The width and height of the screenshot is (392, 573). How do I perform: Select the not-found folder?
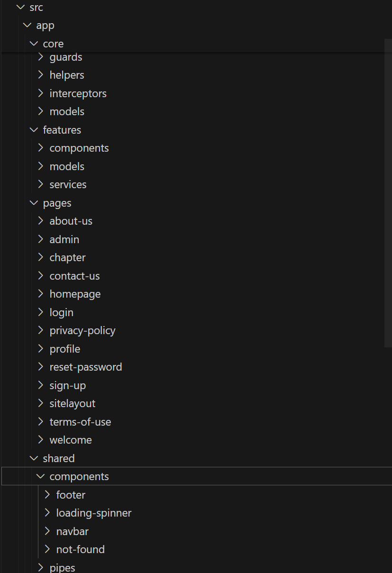pos(81,549)
